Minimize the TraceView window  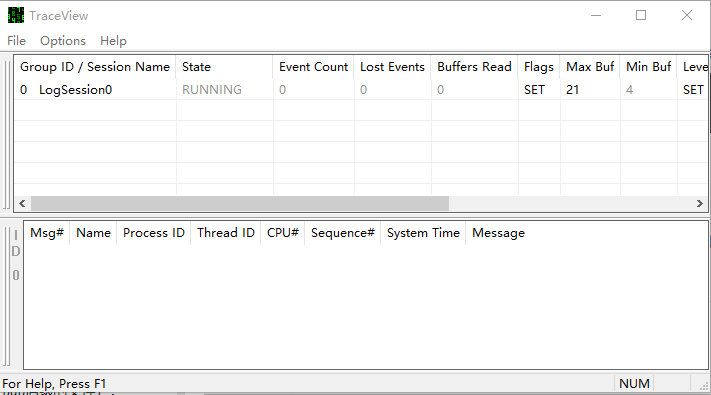pyautogui.click(x=596, y=15)
